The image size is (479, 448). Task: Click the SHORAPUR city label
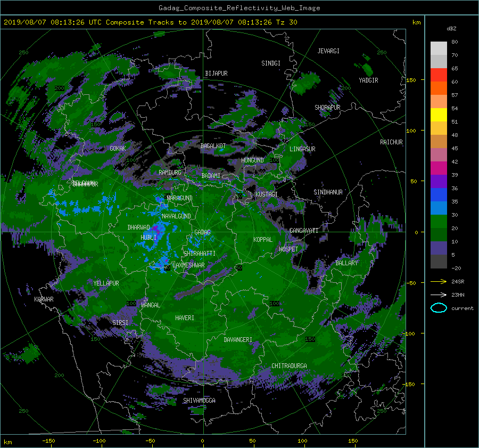[327, 108]
